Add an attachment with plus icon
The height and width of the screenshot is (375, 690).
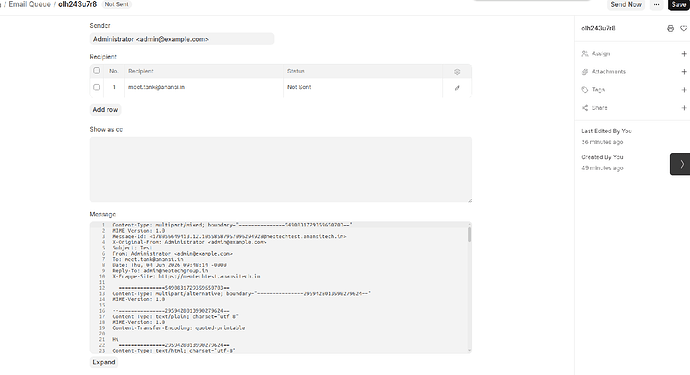click(684, 72)
